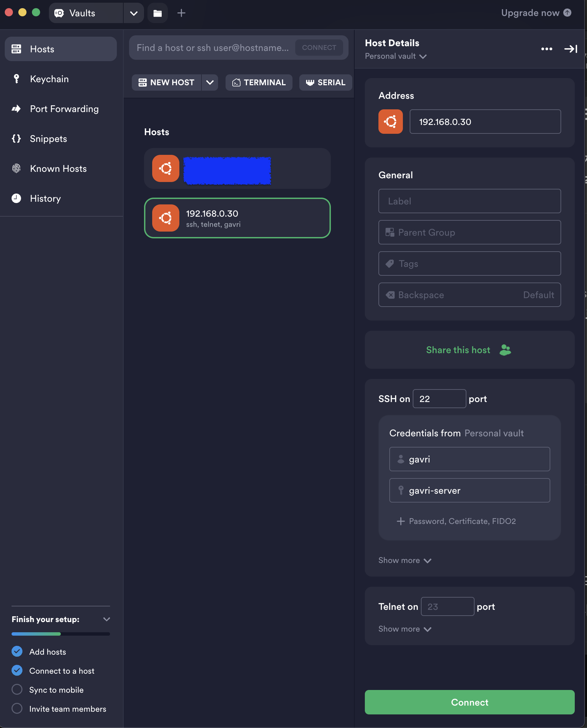587x728 pixels.
Task: Click the Known Hosts fingerprint icon
Action: 16,168
